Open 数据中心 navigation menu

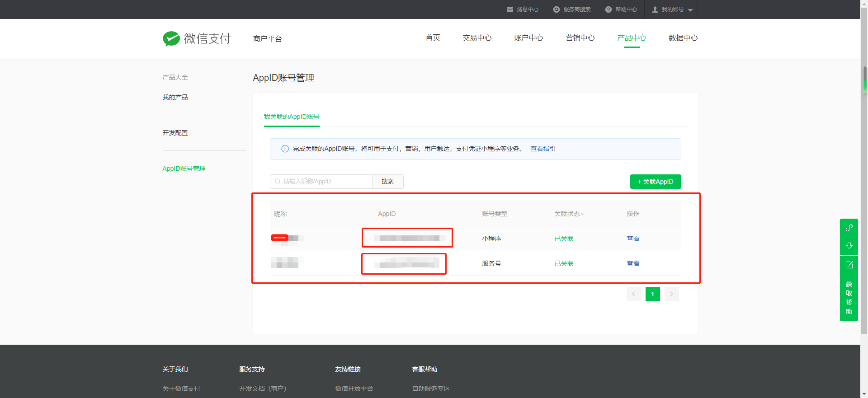click(x=683, y=38)
